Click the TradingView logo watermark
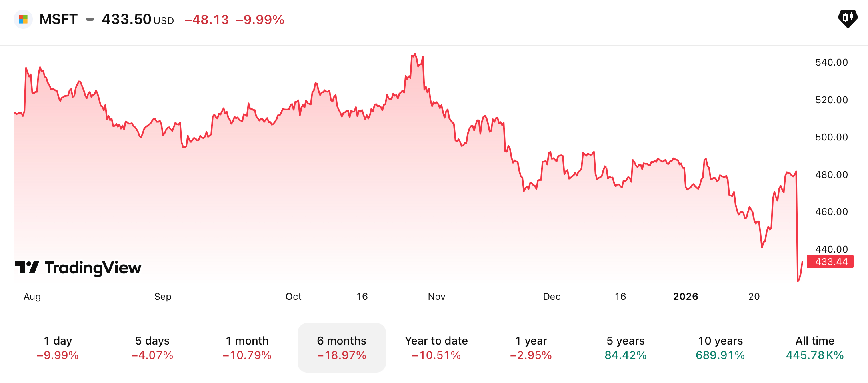 coord(78,268)
